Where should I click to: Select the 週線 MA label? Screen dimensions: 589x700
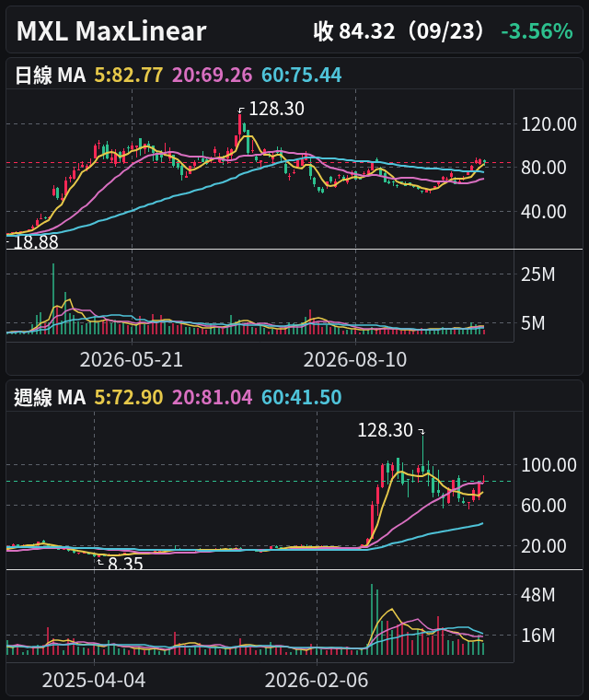click(50, 397)
